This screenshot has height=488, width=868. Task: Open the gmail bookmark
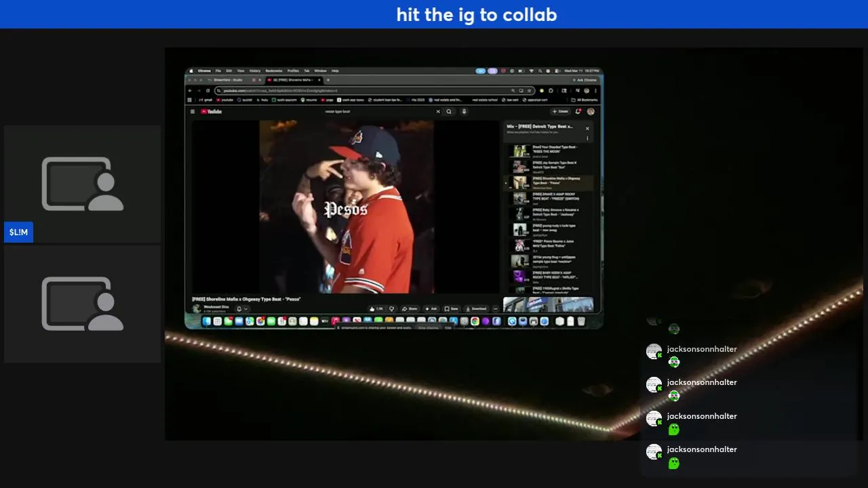pos(205,100)
